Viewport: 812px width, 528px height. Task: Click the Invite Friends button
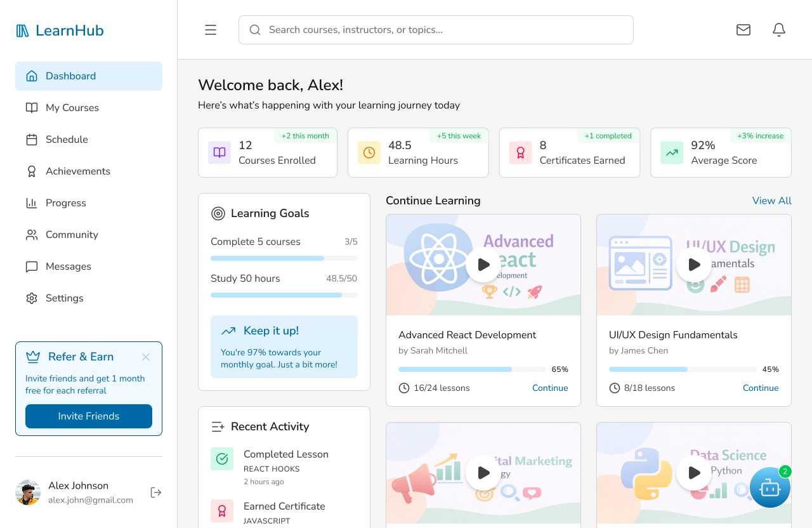88,416
